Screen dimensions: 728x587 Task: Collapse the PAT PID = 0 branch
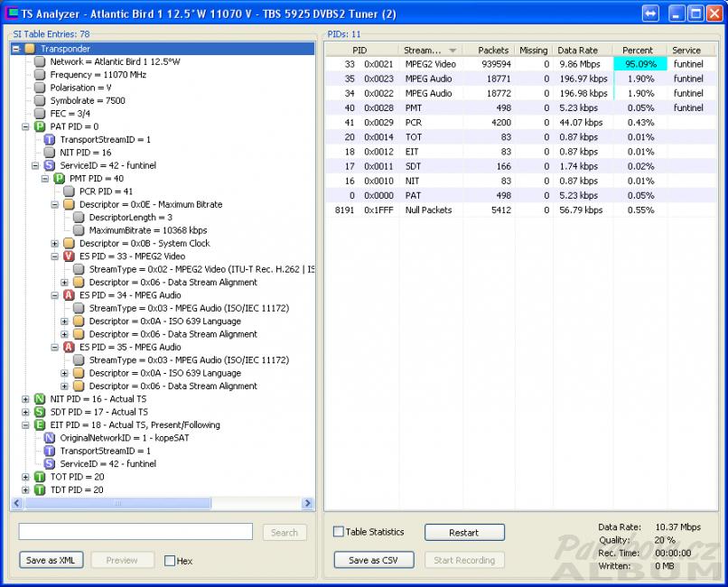tap(25, 126)
